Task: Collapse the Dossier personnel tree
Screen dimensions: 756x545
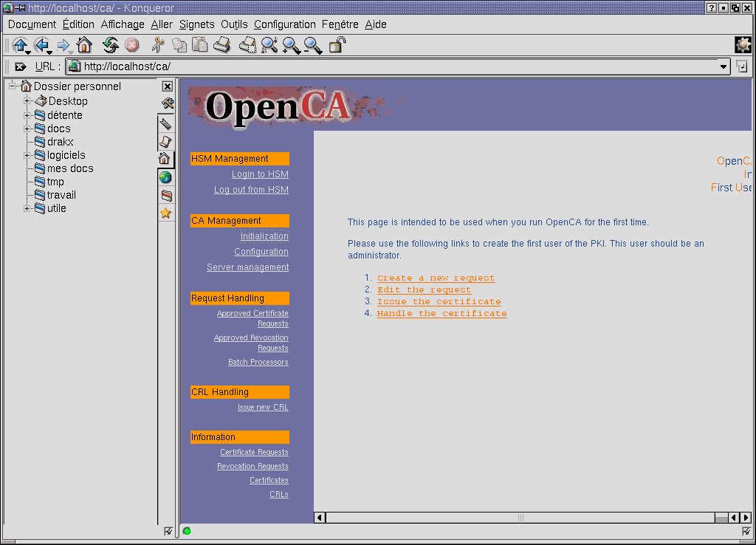Action: [11, 86]
